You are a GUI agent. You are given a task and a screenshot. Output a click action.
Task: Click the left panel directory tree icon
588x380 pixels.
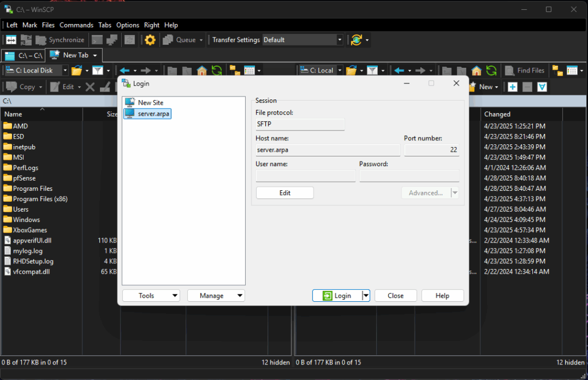click(235, 70)
